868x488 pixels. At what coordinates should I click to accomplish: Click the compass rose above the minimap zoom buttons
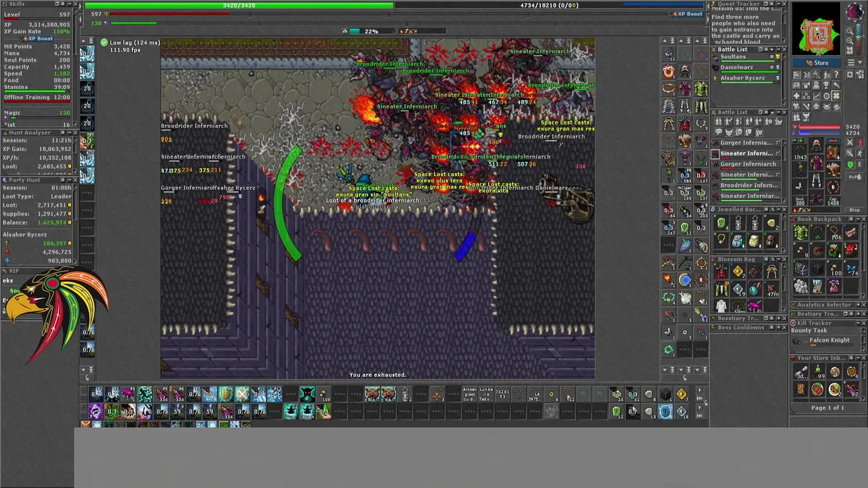click(x=855, y=12)
